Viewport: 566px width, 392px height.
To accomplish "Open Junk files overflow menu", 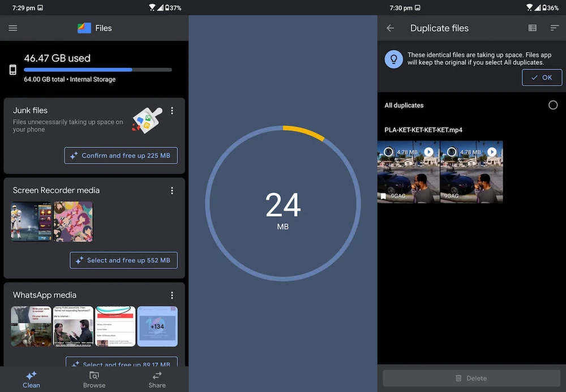I will point(172,111).
